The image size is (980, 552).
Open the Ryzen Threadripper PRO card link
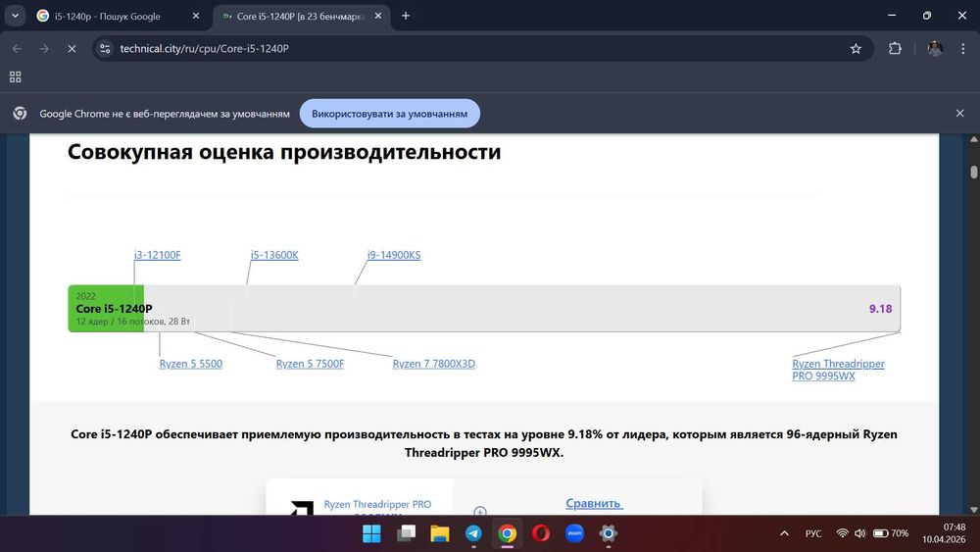(x=377, y=504)
